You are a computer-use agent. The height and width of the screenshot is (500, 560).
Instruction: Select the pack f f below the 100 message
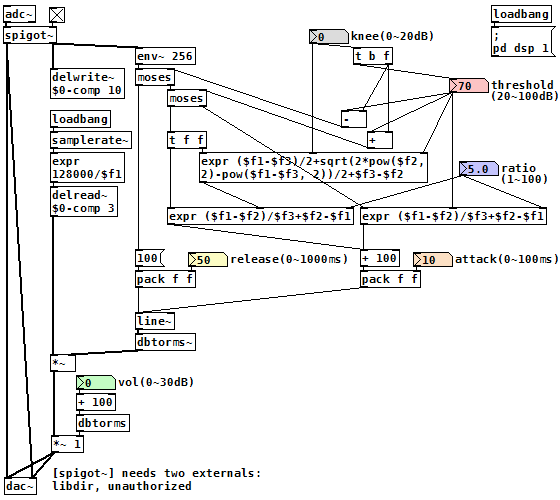(x=165, y=279)
